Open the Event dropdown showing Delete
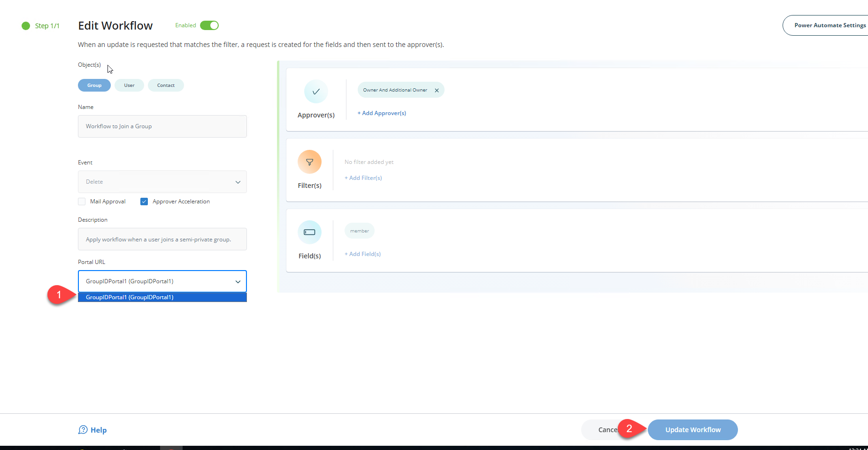This screenshot has width=868, height=450. pos(162,182)
